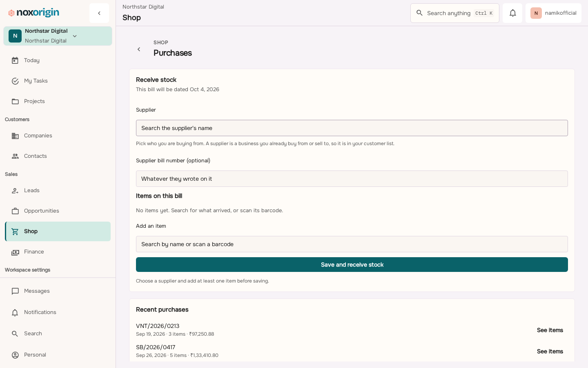Click the Ctrl K shortcut hint
This screenshot has height=368, width=588.
484,13
